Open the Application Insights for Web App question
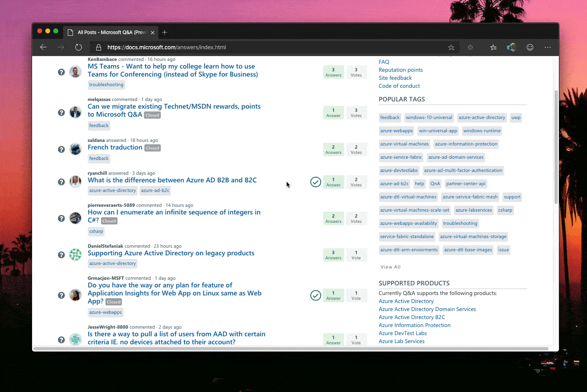Screen dimensions: 587x392 pyautogui.click(x=174, y=293)
